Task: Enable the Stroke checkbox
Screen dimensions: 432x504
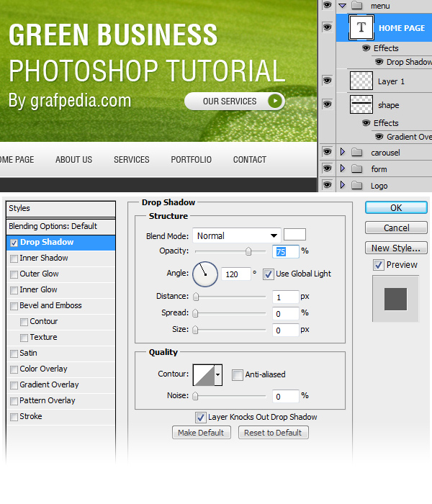Action: 14,417
